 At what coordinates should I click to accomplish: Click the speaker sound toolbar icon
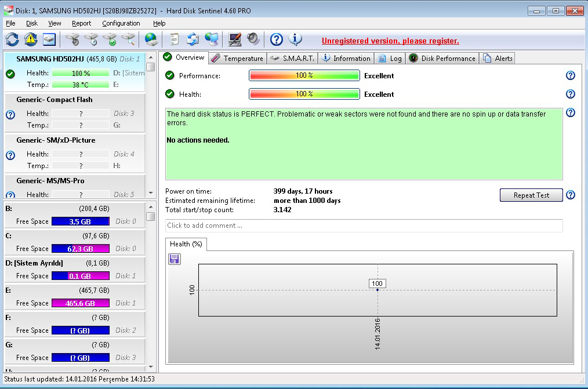[x=253, y=39]
